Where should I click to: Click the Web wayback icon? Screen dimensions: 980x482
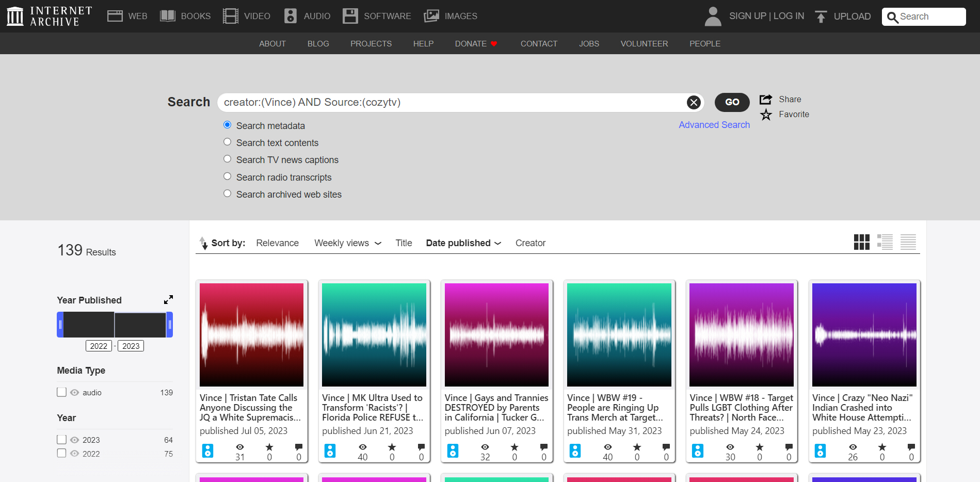point(115,16)
